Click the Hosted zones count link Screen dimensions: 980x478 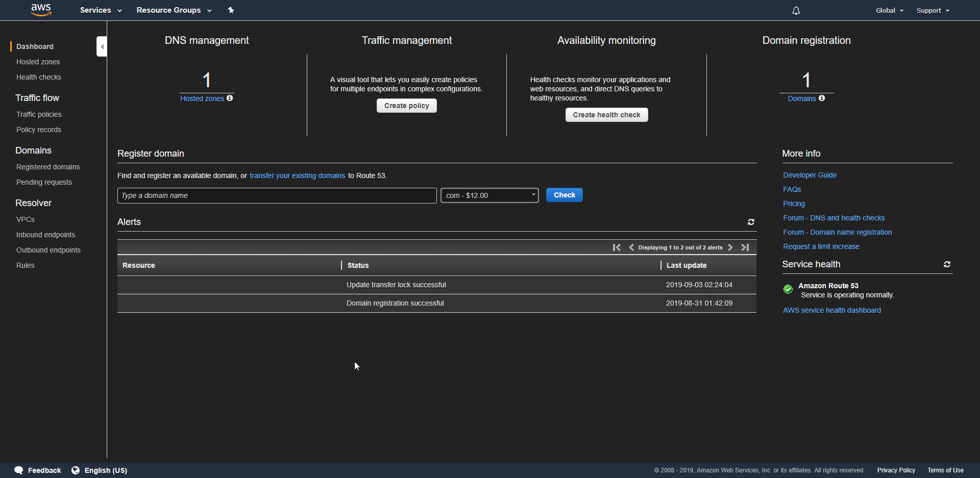(x=202, y=98)
